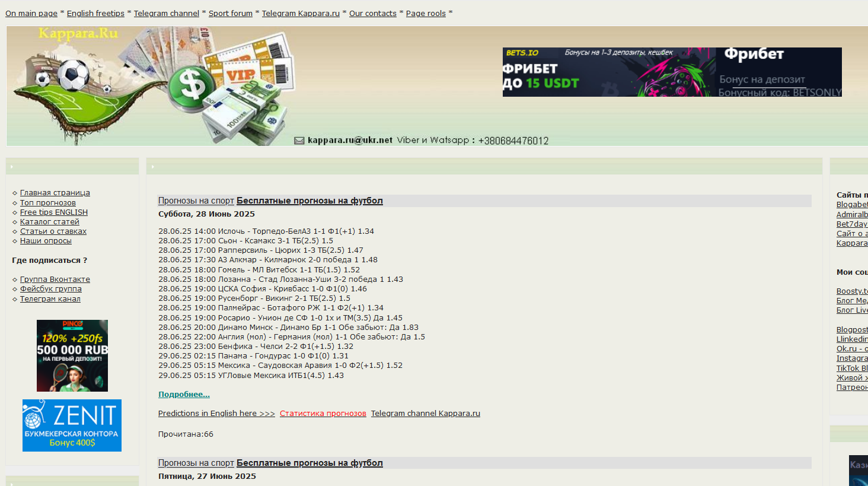868x486 pixels.
Task: Click Predictions in English here link
Action: coord(216,414)
